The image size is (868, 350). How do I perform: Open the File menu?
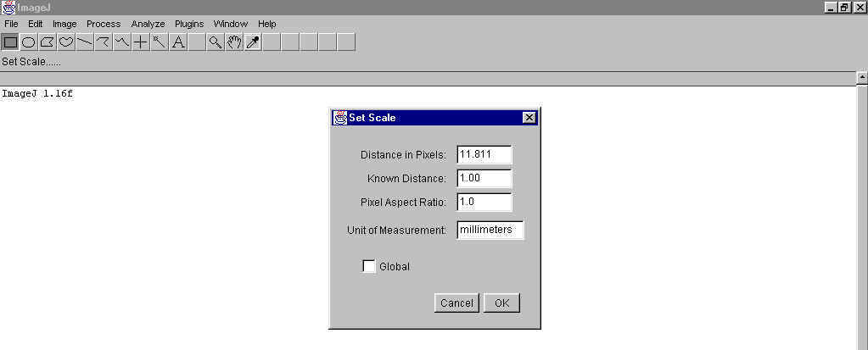(11, 24)
